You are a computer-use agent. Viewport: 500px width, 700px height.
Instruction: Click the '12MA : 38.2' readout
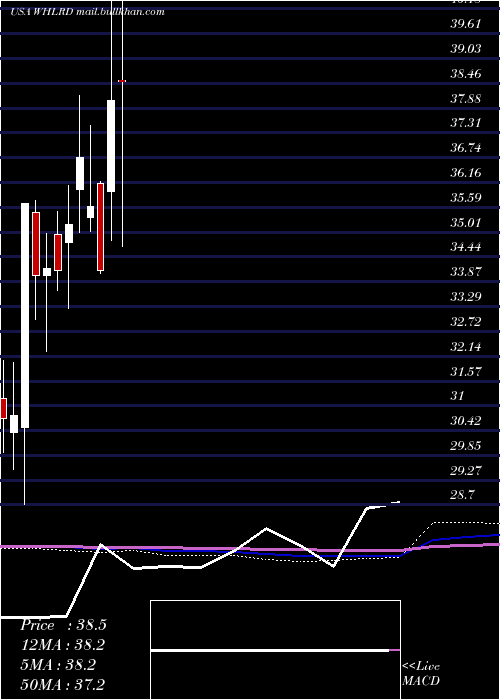(63, 645)
